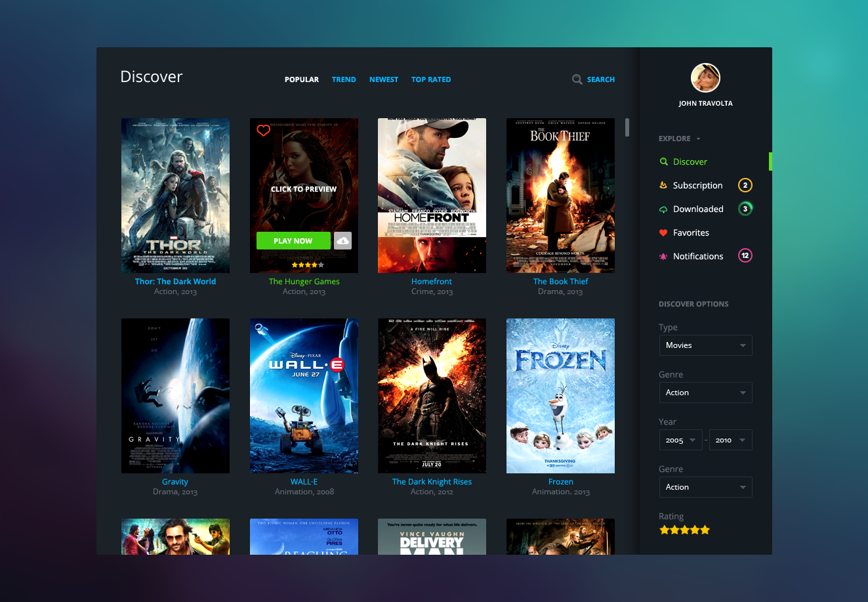This screenshot has width=868, height=602.
Task: Select the Homefront poster
Action: tap(432, 196)
